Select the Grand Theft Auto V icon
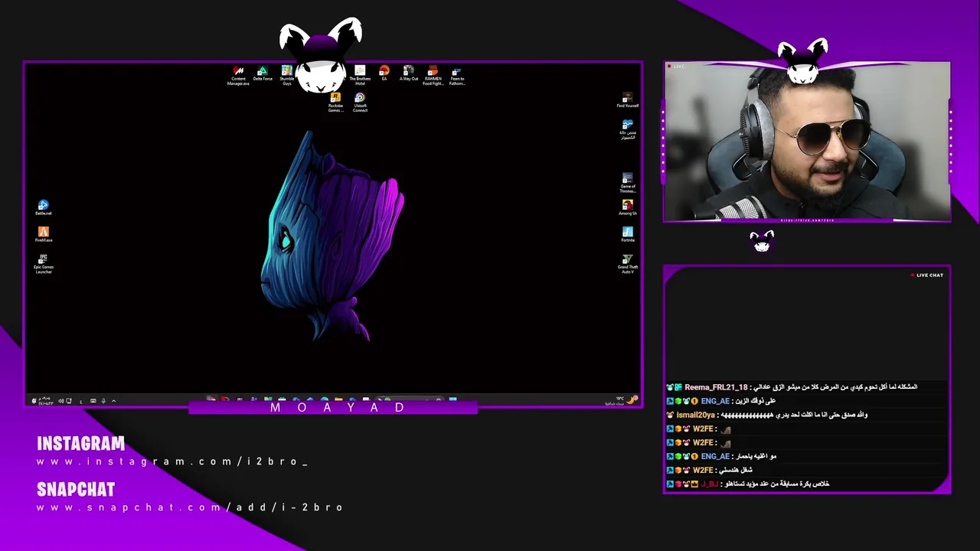980x551 pixels. pyautogui.click(x=628, y=264)
